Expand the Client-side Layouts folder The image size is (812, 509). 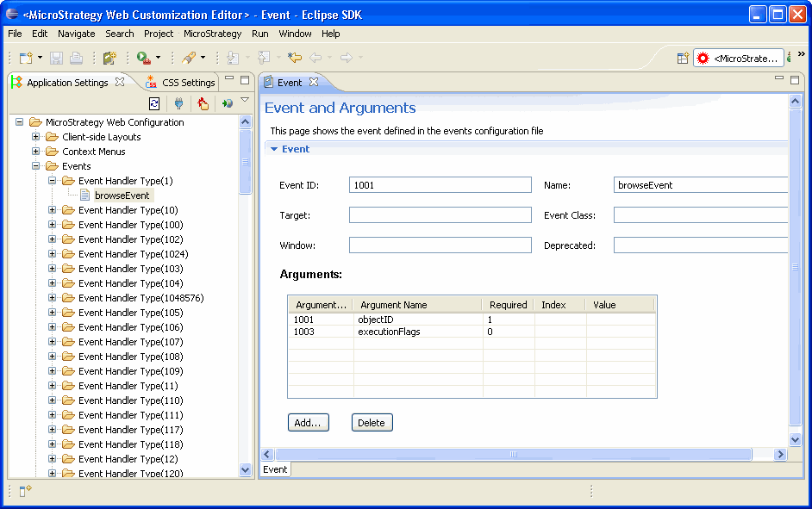[35, 137]
